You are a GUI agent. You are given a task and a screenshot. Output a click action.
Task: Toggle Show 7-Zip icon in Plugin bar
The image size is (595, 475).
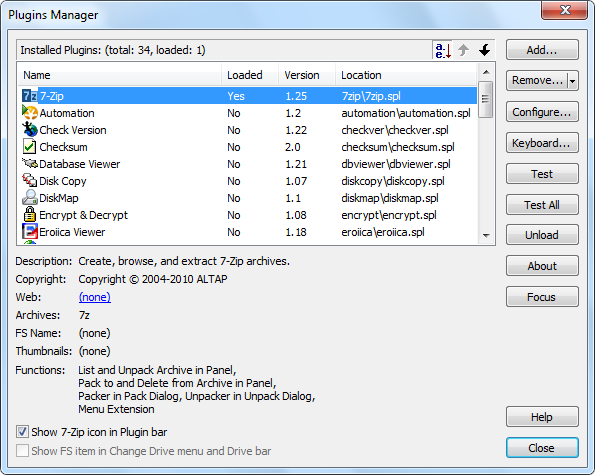tap(22, 432)
